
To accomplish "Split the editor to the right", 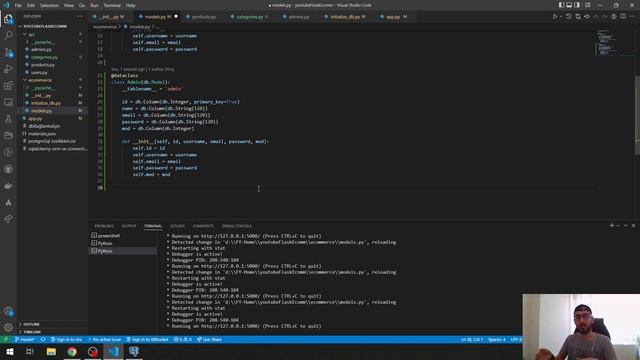I will point(623,17).
